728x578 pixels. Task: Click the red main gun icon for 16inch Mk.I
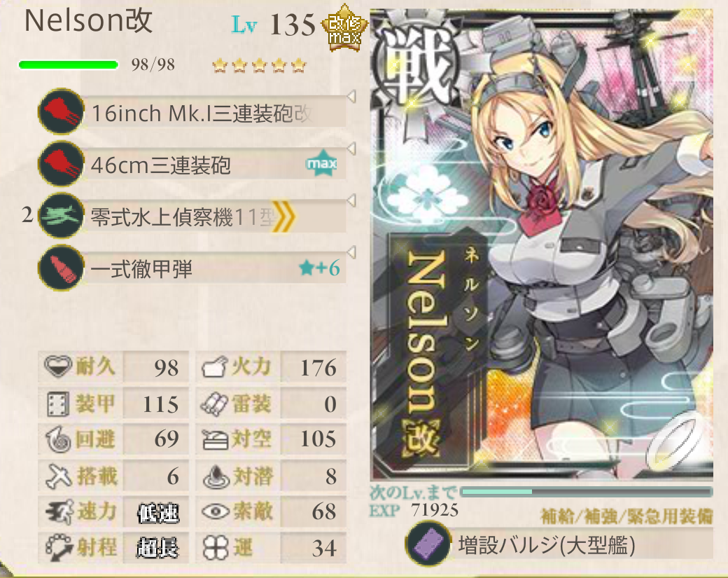(x=62, y=111)
